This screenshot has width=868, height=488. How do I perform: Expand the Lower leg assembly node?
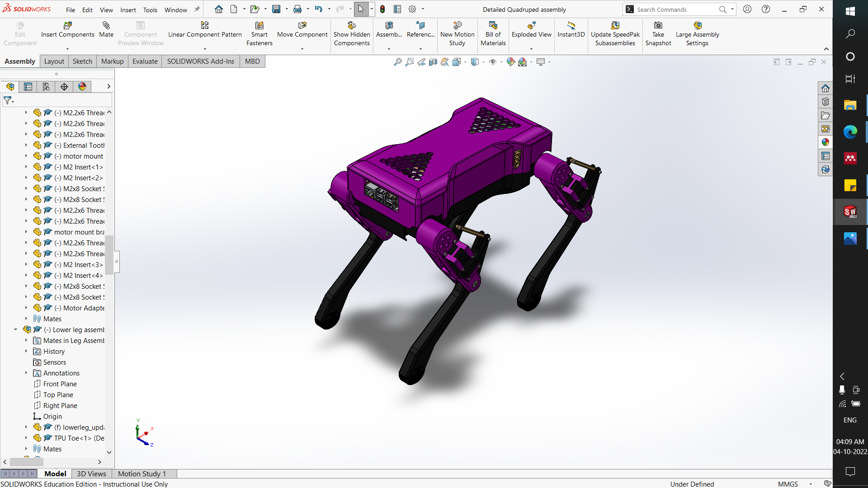(x=15, y=329)
